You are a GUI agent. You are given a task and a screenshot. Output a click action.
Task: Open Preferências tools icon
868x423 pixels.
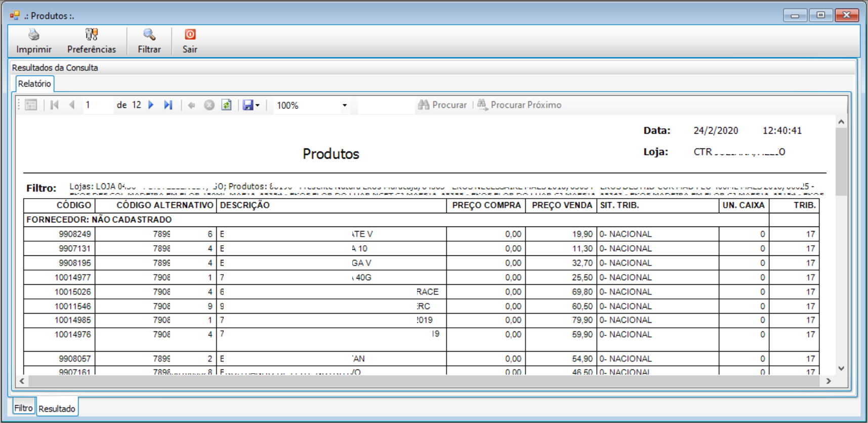click(x=92, y=34)
